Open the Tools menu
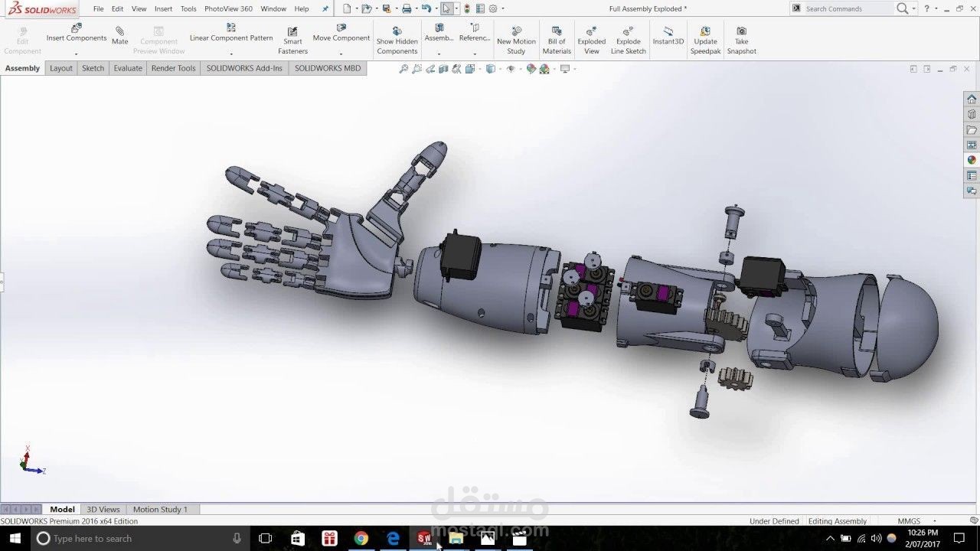Viewport: 980px width, 551px height. click(188, 8)
